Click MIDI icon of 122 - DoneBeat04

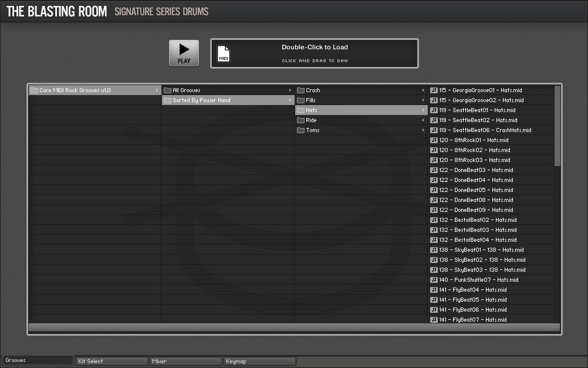434,180
